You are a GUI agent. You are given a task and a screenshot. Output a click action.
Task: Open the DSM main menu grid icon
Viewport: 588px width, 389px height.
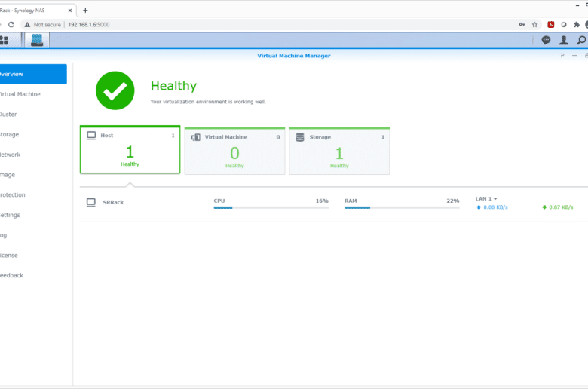(x=4, y=41)
